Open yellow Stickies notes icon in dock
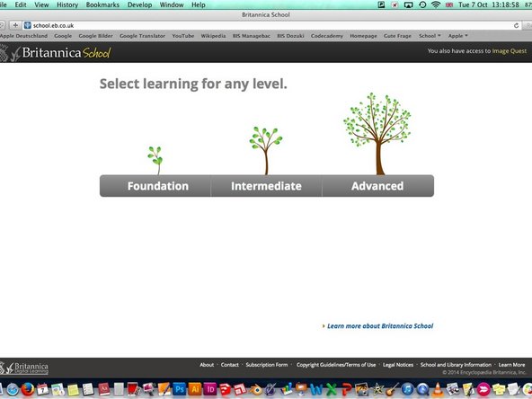This screenshot has width=532, height=399. point(73,390)
